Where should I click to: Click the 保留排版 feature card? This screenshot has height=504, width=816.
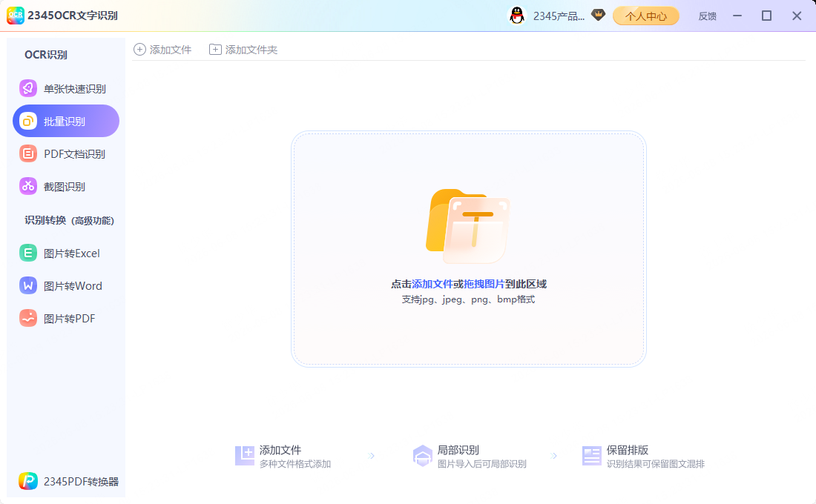643,456
